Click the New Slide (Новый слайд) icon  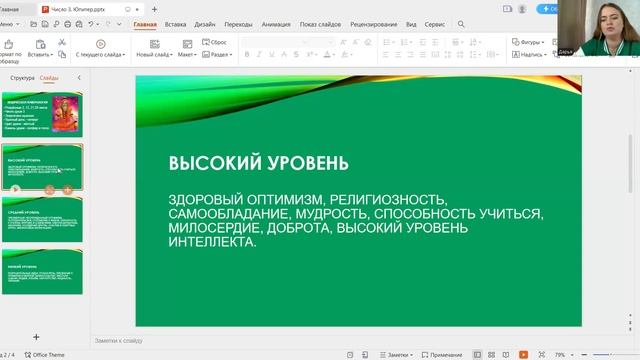(155, 44)
